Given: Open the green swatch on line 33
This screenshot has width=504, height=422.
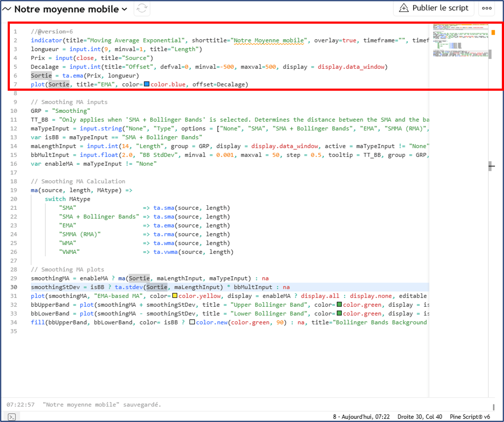Looking at the screenshot, I should tap(339, 313).
